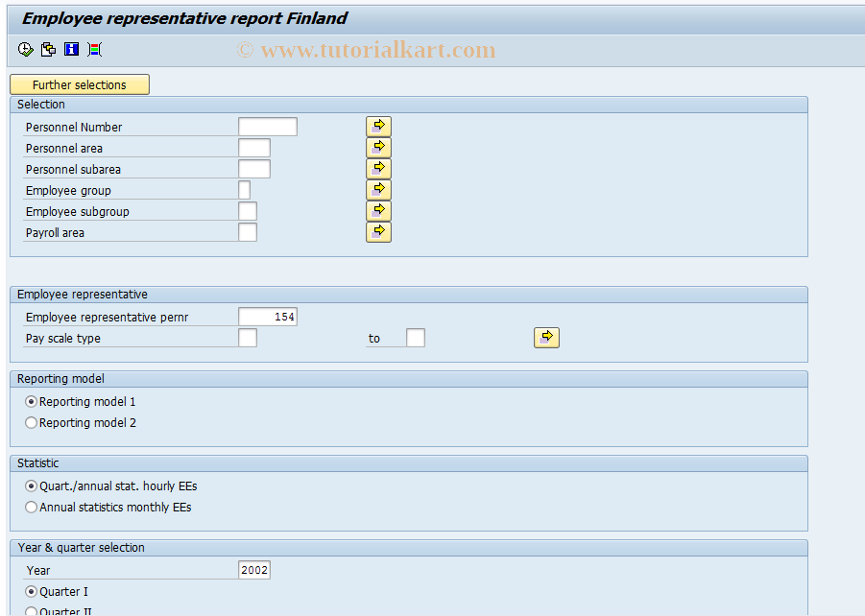Click the Employee group label
This screenshot has width=865, height=616.
[x=68, y=191]
